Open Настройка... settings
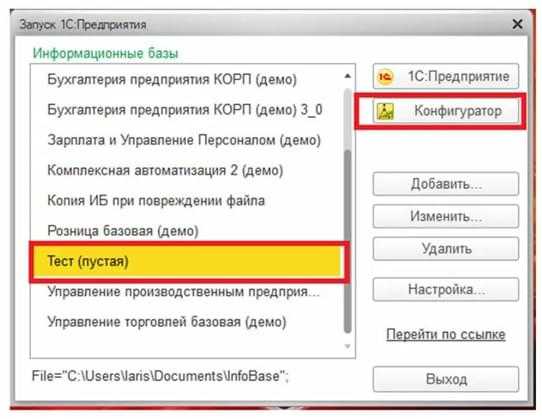The image size is (542, 419). pos(446,289)
